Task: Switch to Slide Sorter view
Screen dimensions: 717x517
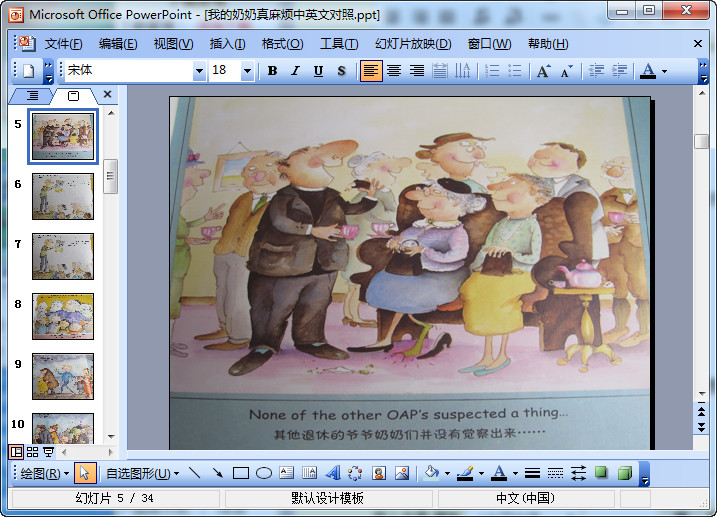Action: pyautogui.click(x=32, y=452)
